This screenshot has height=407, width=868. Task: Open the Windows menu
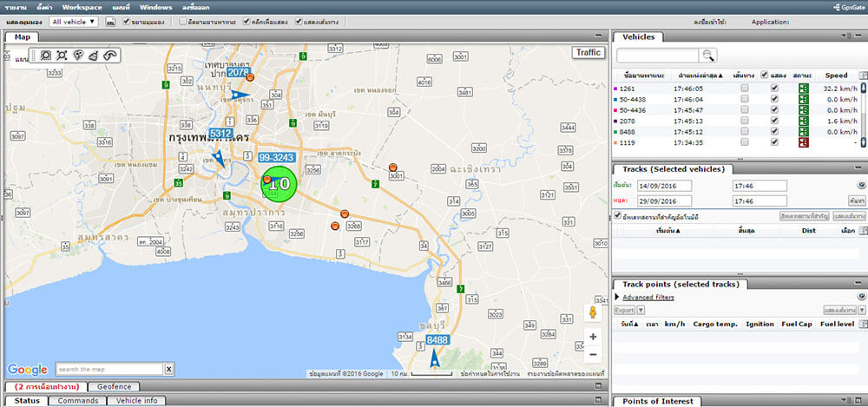(x=155, y=7)
